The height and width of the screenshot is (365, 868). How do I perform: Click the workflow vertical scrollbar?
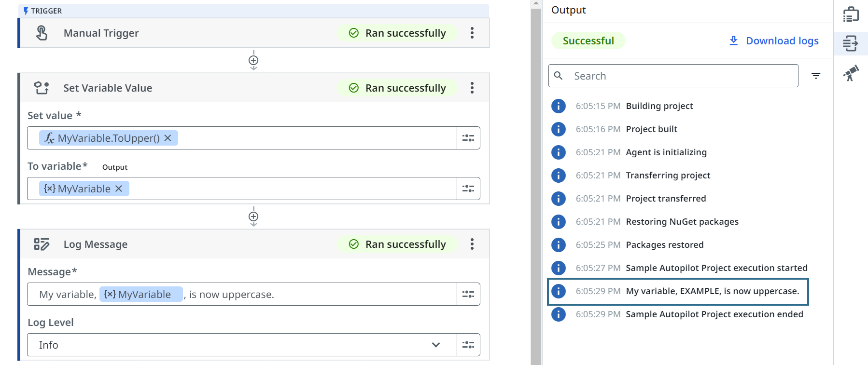536,183
